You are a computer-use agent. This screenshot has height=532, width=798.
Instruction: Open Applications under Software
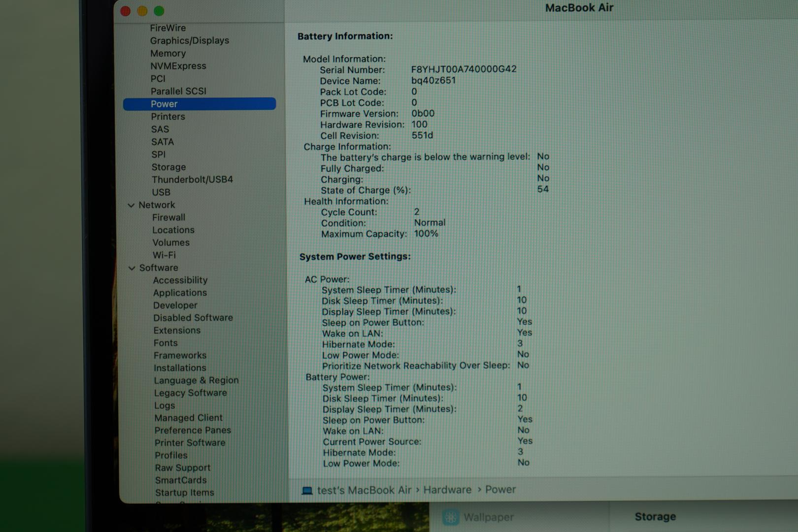(180, 293)
